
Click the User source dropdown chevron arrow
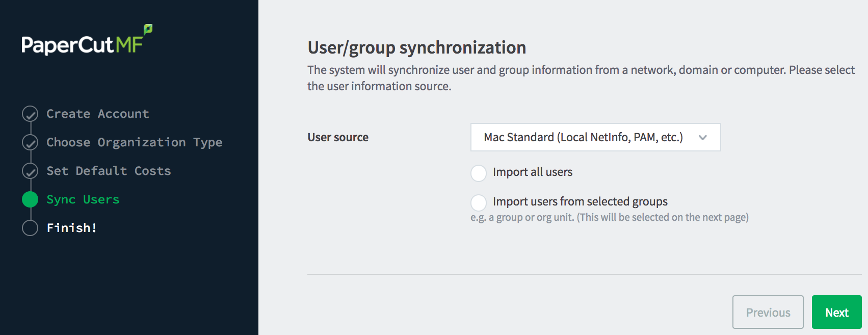703,138
